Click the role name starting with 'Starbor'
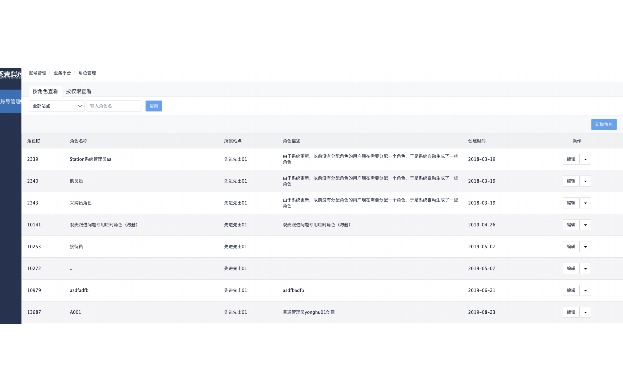 click(x=90, y=159)
